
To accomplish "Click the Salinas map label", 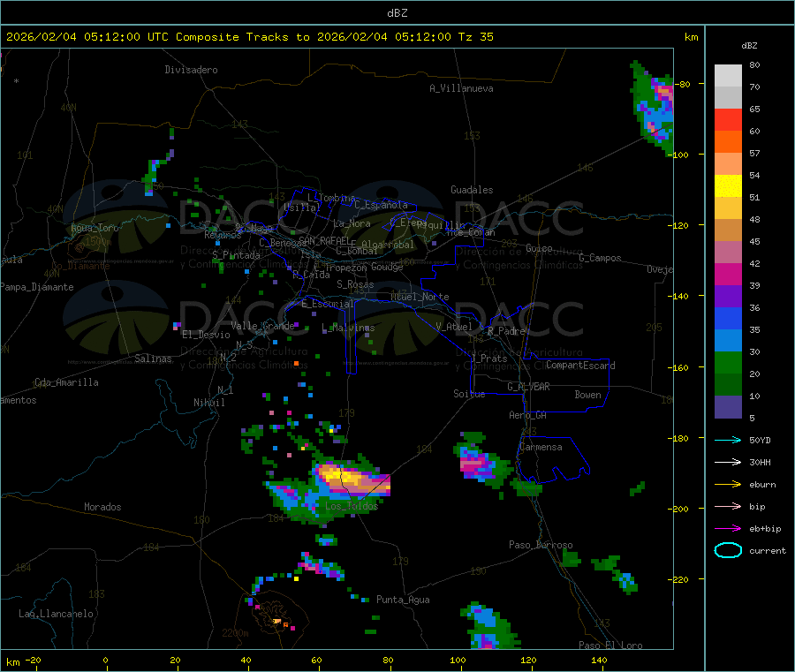I will point(153,359).
